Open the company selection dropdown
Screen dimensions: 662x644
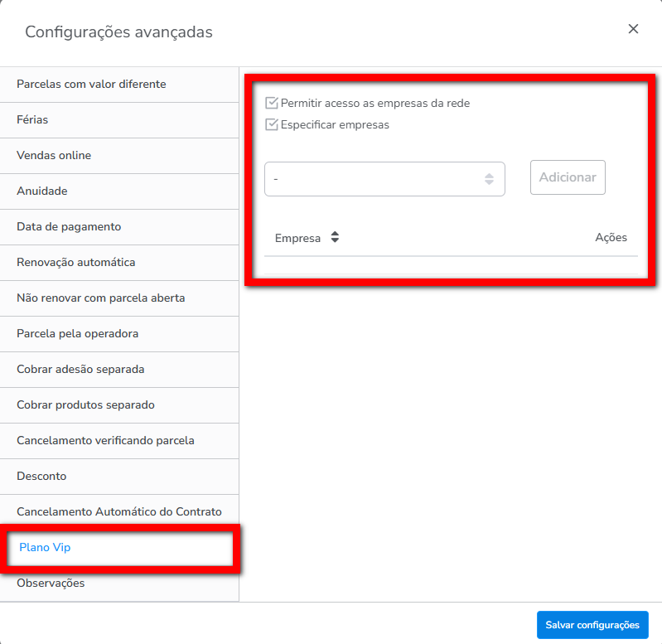[x=384, y=179]
